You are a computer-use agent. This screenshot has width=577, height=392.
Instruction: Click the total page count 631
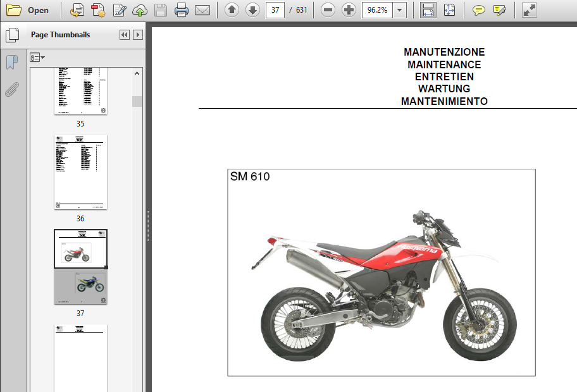(301, 10)
